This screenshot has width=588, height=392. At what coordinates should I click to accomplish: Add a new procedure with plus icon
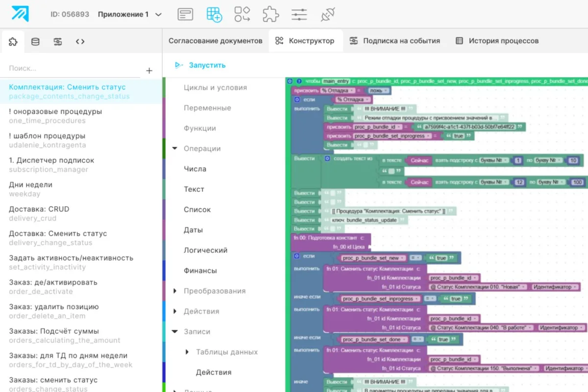(x=149, y=71)
